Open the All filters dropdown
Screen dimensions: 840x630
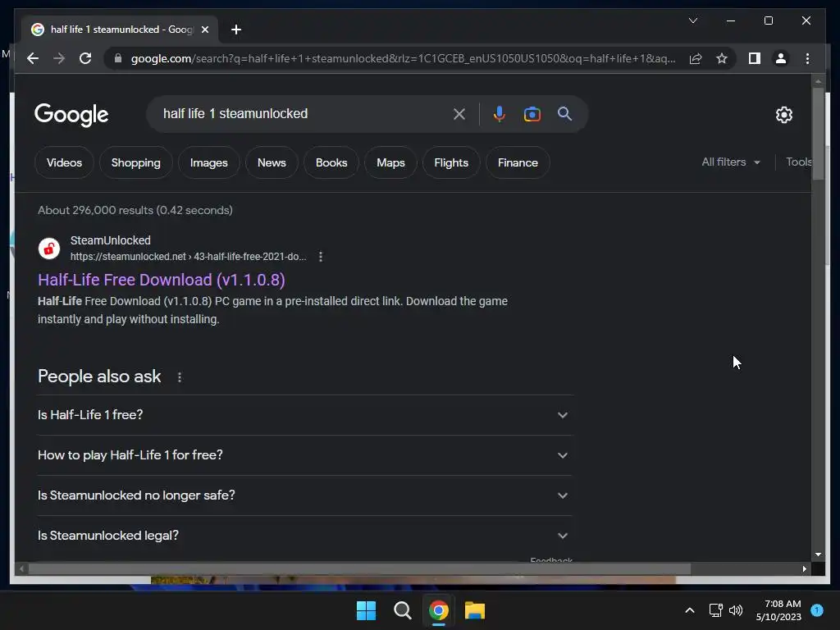coord(731,162)
